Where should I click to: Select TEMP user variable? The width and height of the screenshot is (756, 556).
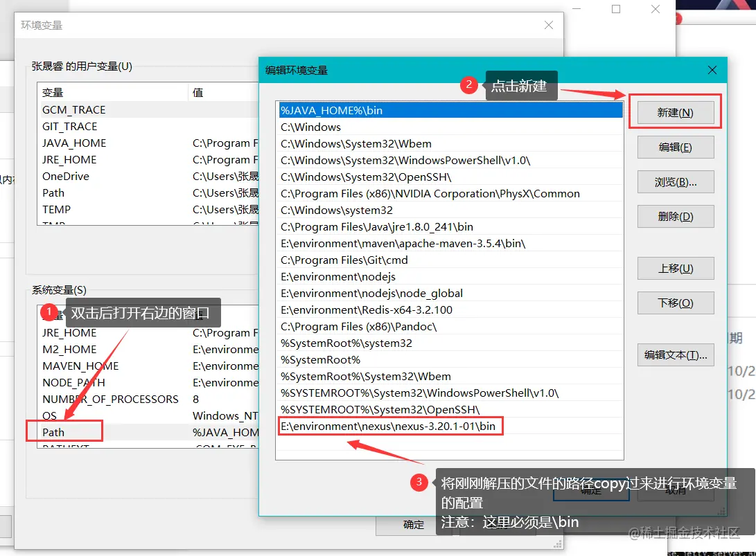pos(148,210)
